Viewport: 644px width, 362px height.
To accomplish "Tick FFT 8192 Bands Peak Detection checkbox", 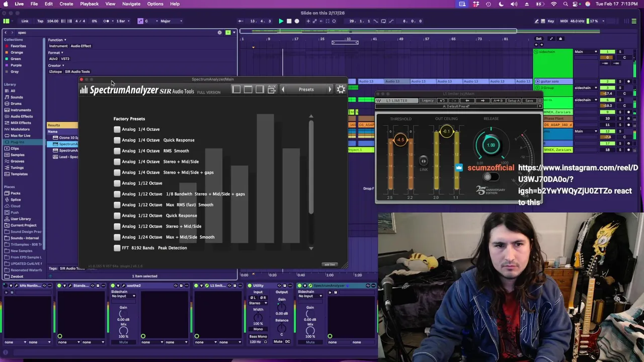I will [x=117, y=248].
